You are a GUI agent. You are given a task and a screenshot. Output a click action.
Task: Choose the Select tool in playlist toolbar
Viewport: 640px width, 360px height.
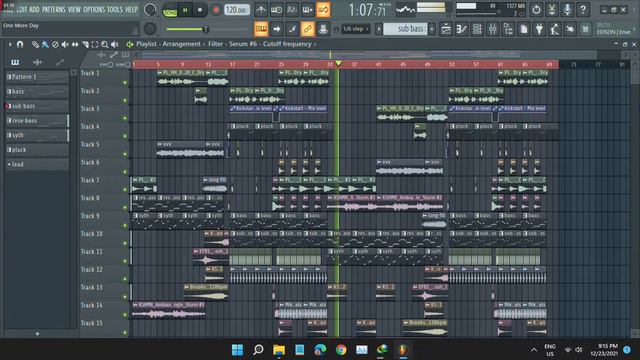pos(95,44)
